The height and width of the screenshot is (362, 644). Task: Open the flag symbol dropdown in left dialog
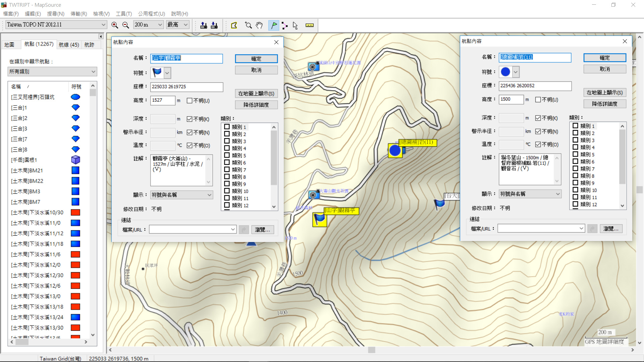point(167,73)
